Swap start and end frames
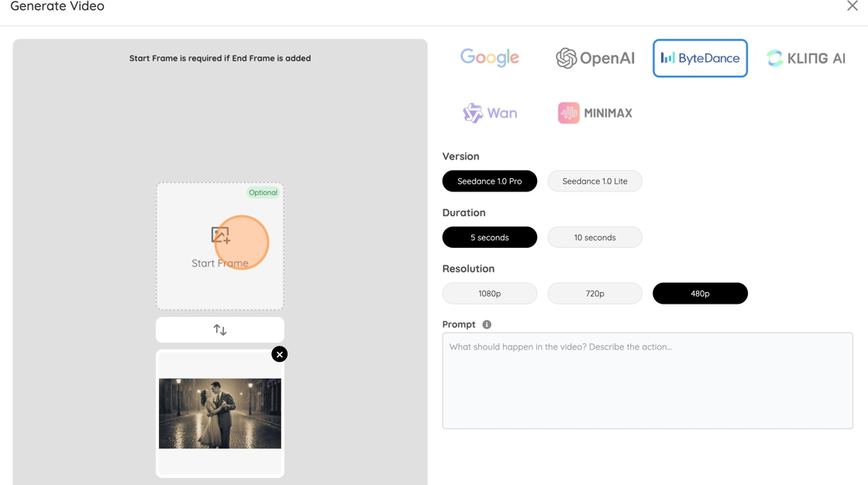868x485 pixels. click(x=220, y=330)
